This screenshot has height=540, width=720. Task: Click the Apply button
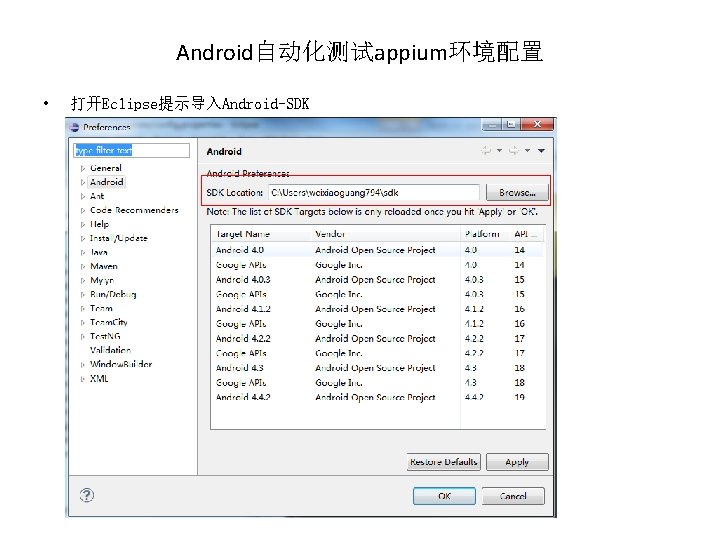517,461
